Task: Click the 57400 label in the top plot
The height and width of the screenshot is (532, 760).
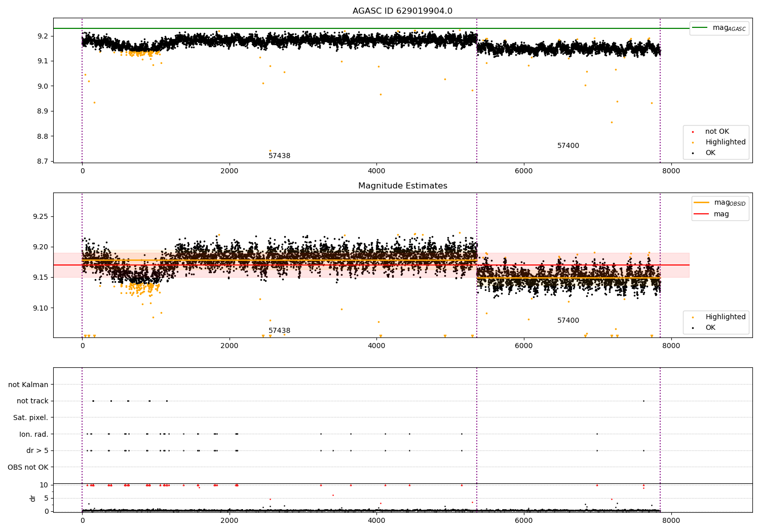Action: (568, 146)
